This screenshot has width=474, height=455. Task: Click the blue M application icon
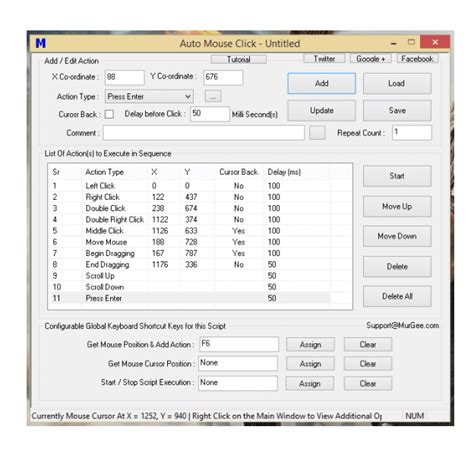pyautogui.click(x=41, y=43)
